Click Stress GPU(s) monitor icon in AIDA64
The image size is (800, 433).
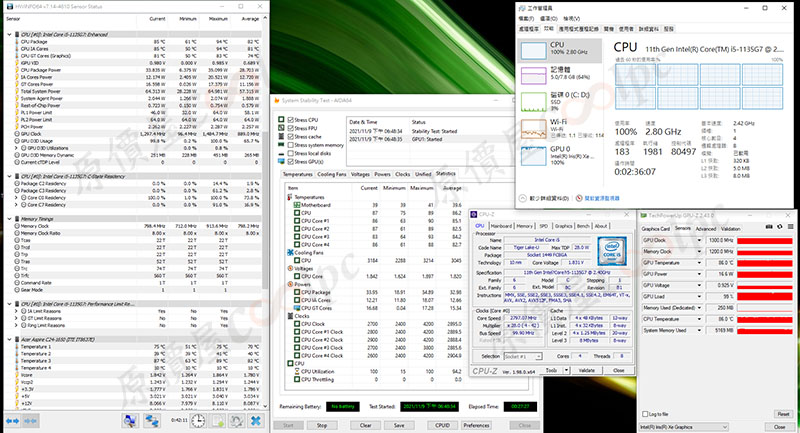281,162
